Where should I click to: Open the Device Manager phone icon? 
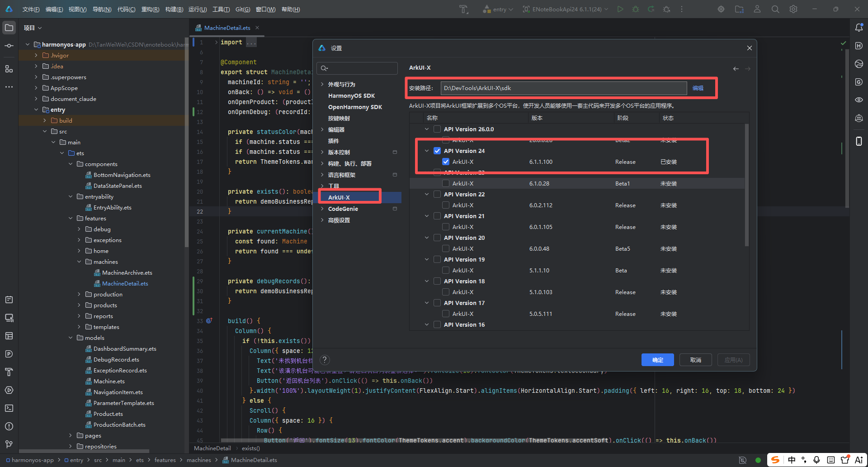[859, 141]
